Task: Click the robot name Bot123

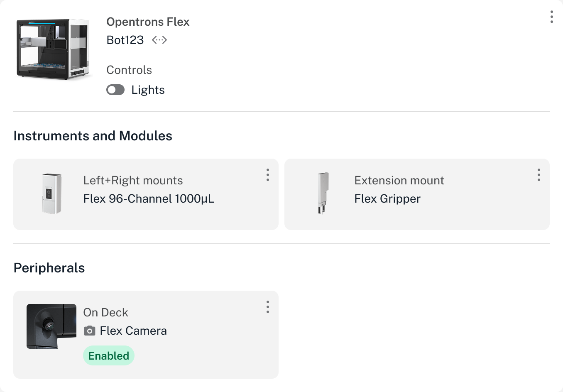Action: coord(125,40)
